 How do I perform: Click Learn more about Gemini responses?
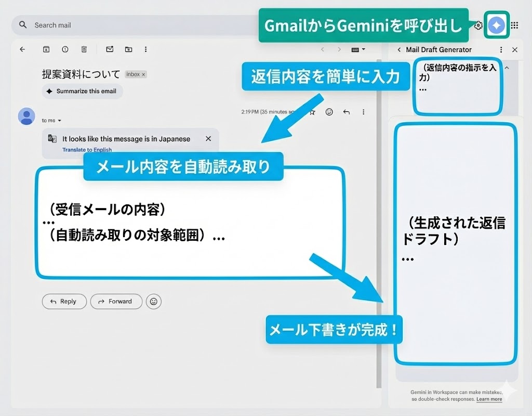(488, 399)
